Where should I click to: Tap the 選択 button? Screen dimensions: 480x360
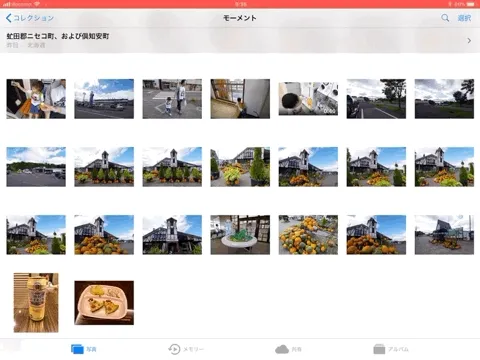pyautogui.click(x=464, y=18)
